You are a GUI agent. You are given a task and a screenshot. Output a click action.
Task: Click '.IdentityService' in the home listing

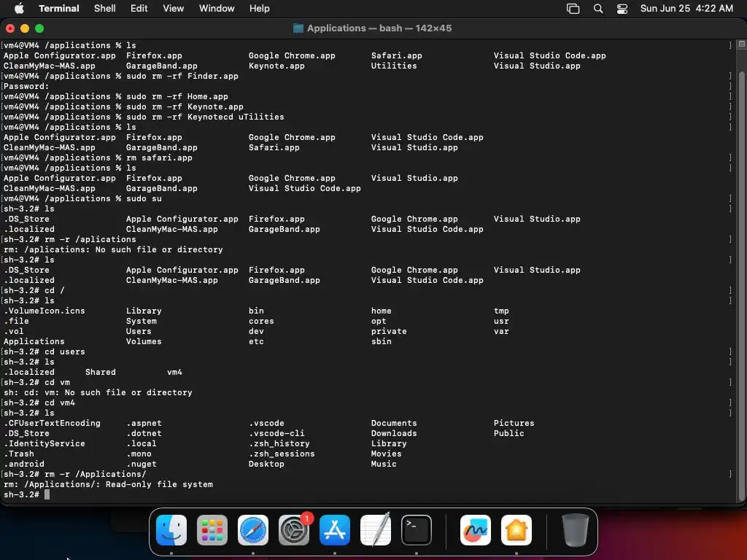[x=44, y=443]
